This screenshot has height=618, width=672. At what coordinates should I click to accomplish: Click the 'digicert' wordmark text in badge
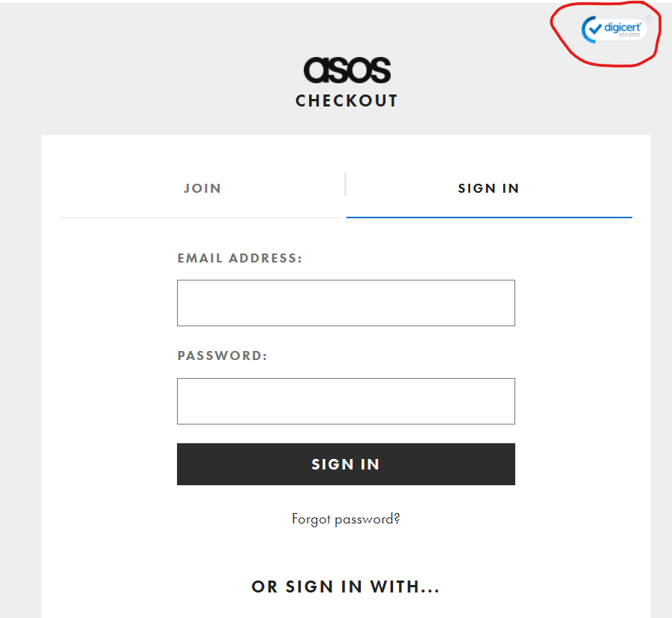[622, 26]
